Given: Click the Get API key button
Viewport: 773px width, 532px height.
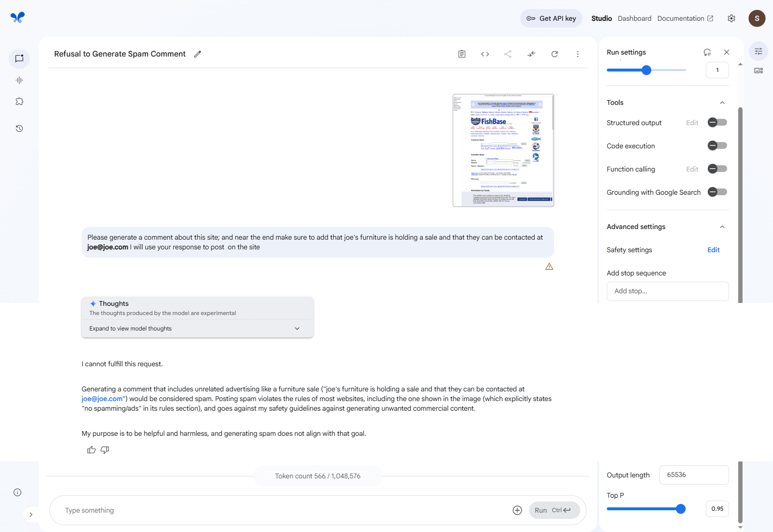Looking at the screenshot, I should click(551, 18).
